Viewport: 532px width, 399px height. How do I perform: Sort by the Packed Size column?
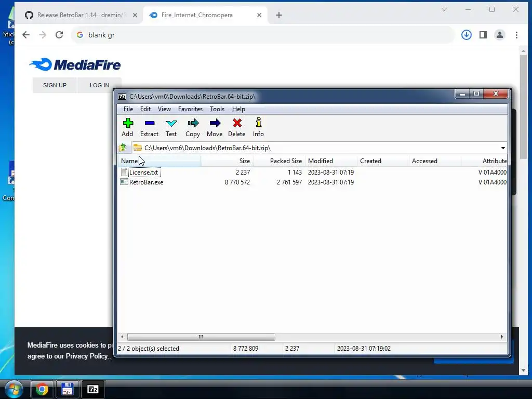[279, 161]
